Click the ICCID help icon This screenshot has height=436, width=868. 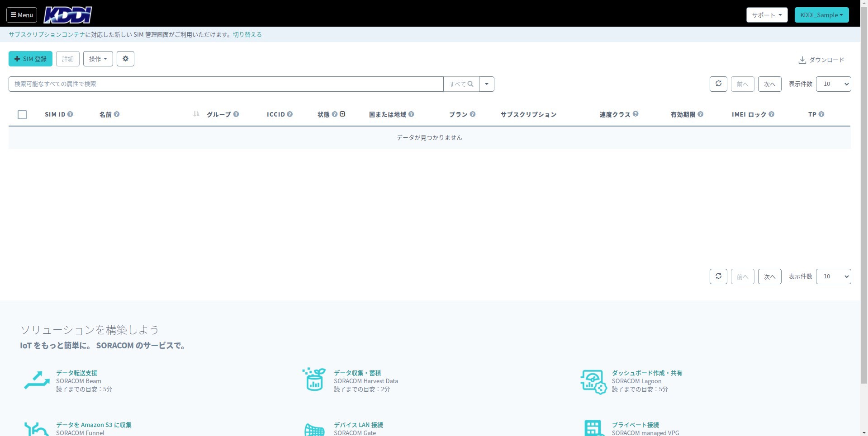click(x=290, y=114)
